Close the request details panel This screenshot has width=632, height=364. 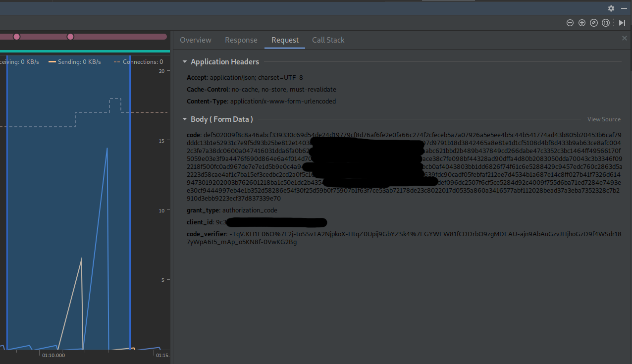pos(625,38)
